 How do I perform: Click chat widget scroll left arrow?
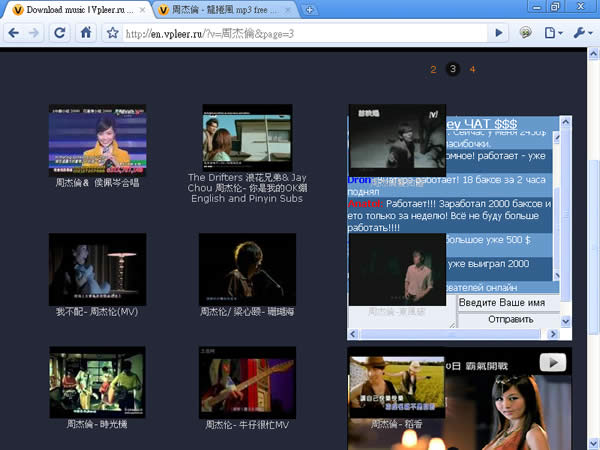[x=353, y=334]
